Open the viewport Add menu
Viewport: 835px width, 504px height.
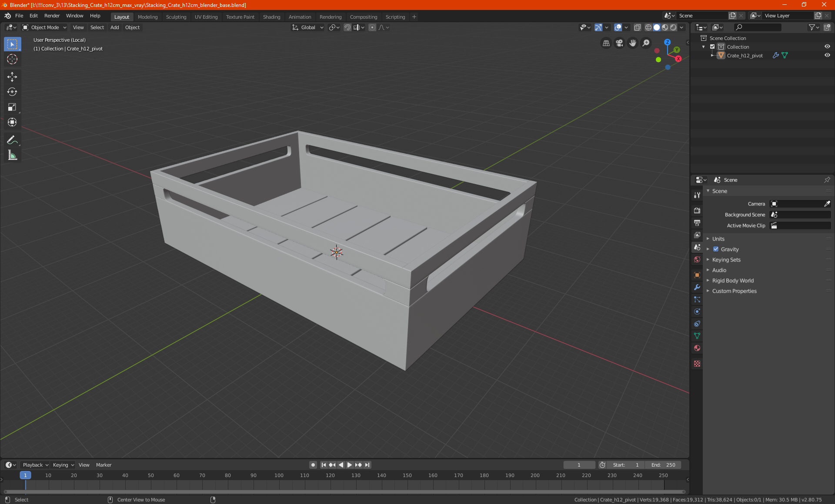tap(114, 27)
